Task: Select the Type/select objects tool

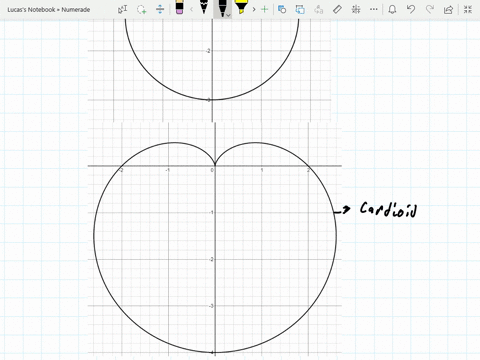Action: [122, 9]
